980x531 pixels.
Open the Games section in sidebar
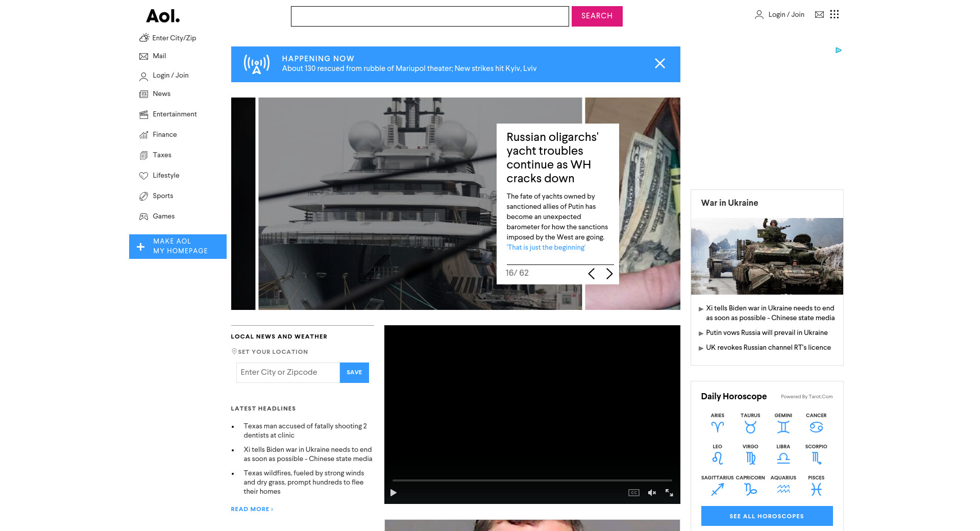tap(164, 216)
